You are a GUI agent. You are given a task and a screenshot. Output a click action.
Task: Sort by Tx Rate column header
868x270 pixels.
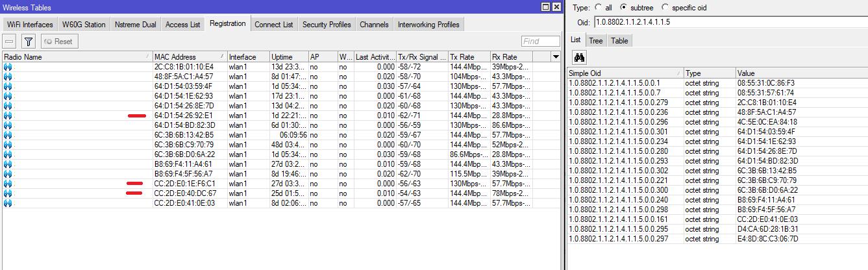469,57
